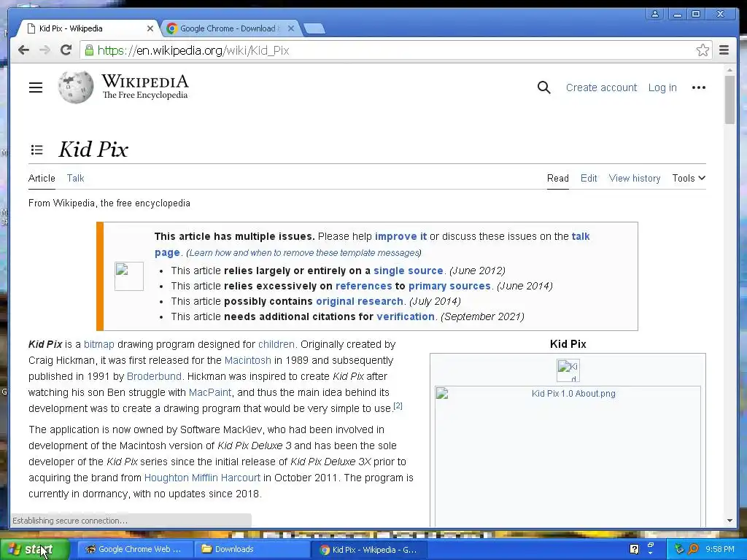Click the broken image icon in the issues box
This screenshot has width=747, height=560.
tap(129, 276)
